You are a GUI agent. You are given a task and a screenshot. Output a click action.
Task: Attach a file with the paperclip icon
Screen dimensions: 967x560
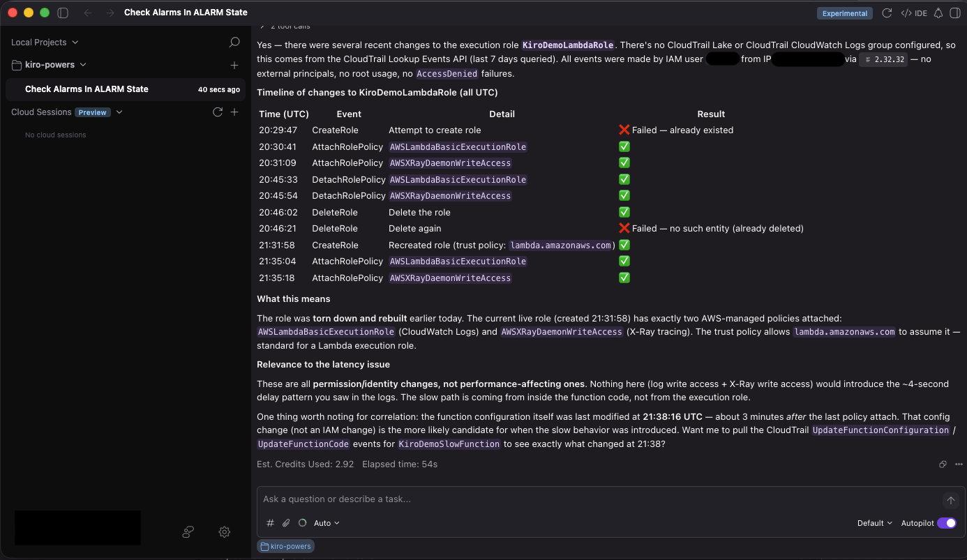point(286,523)
